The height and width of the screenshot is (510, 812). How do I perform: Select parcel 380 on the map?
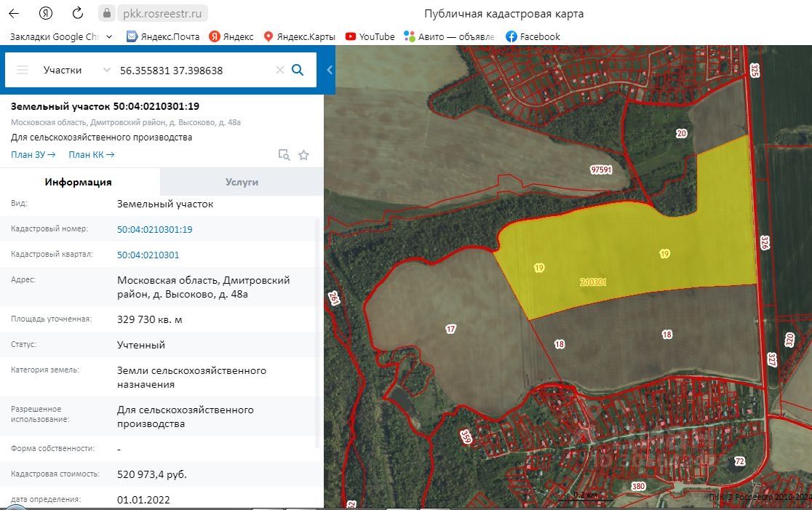(x=639, y=486)
